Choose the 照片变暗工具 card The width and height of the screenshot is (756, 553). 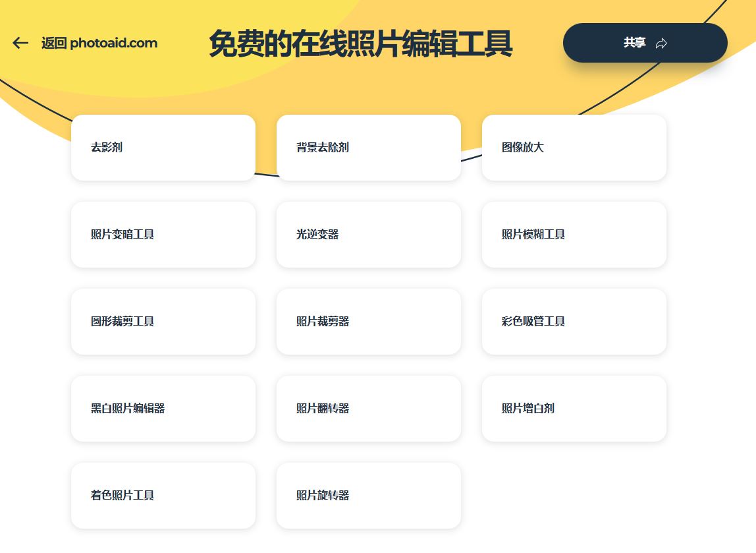163,235
